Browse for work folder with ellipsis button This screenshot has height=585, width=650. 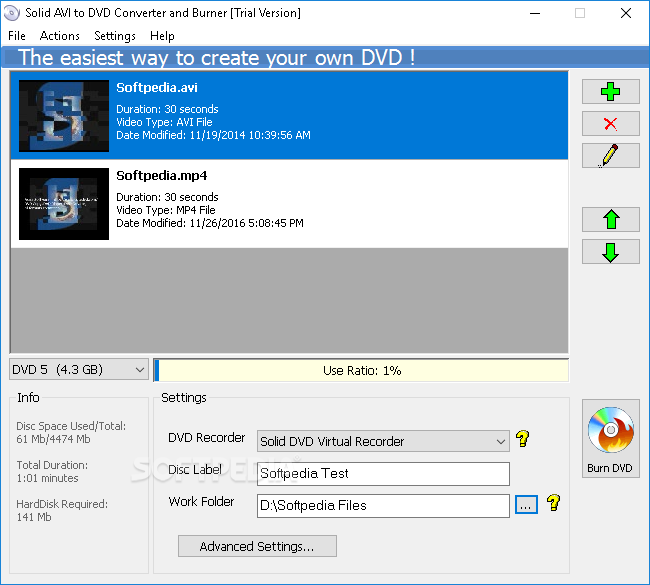coord(526,505)
